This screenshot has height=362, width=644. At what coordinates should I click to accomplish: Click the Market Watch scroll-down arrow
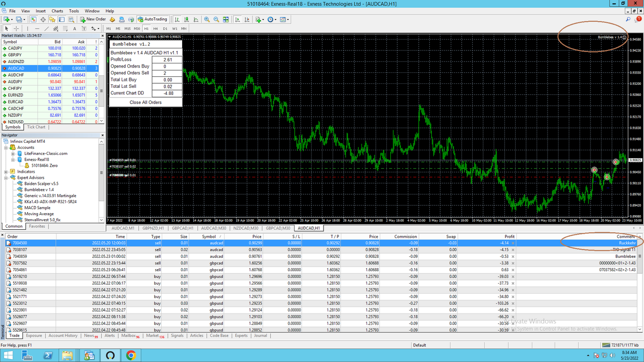[x=102, y=121]
